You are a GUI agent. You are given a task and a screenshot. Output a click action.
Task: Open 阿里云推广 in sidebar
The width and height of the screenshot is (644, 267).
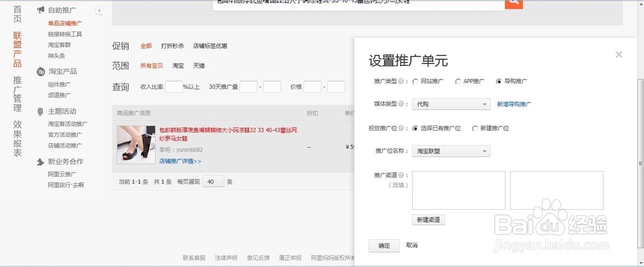62,174
